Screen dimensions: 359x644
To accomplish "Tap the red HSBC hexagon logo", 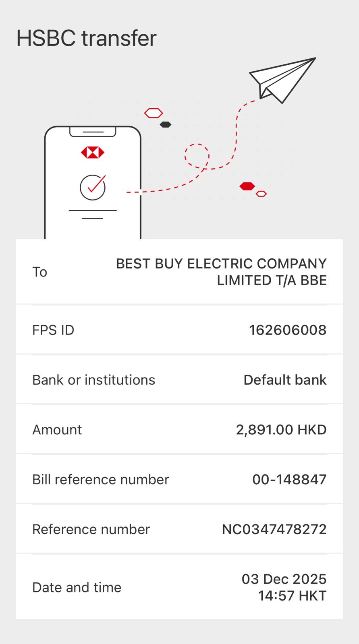I will 93,153.
